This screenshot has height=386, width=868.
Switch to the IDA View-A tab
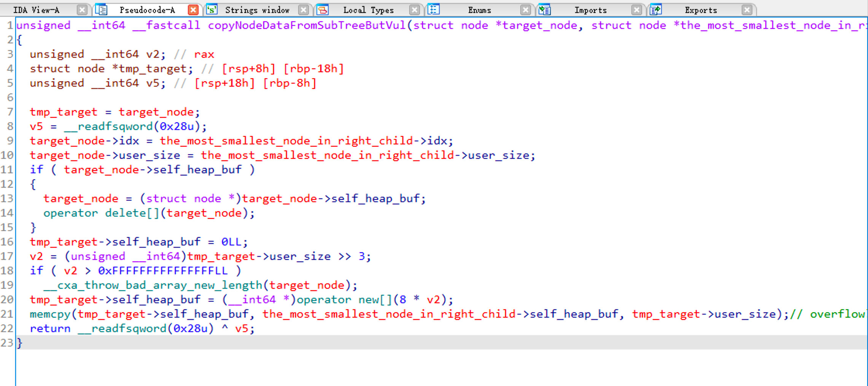click(37, 10)
